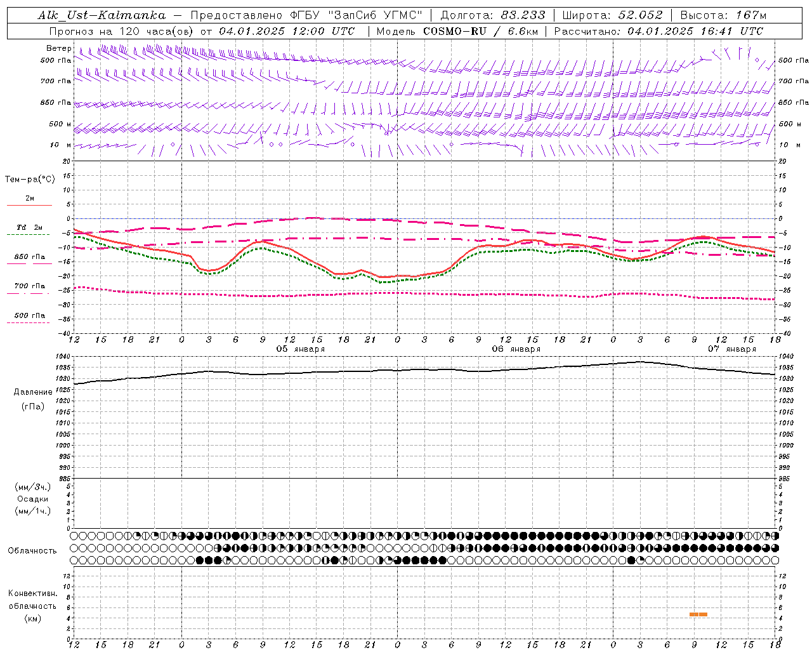Viewport: 812px width, 650px height.
Task: Click the dotted 500 гПа temperature legend line
Action: point(28,322)
